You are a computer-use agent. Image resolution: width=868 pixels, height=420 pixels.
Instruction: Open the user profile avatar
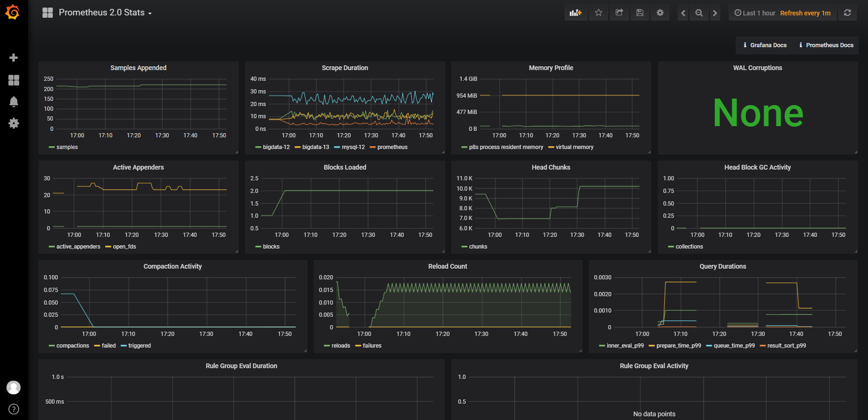click(x=14, y=387)
